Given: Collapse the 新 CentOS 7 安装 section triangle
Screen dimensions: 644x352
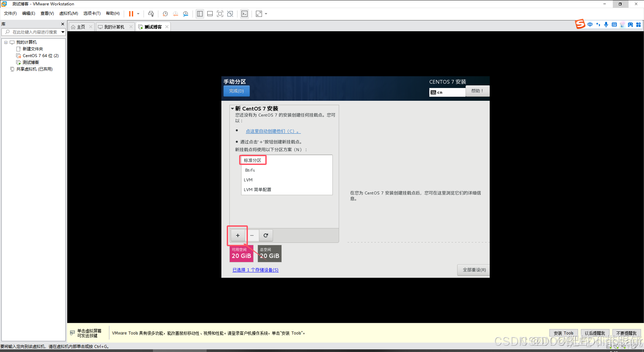Looking at the screenshot, I should click(232, 108).
